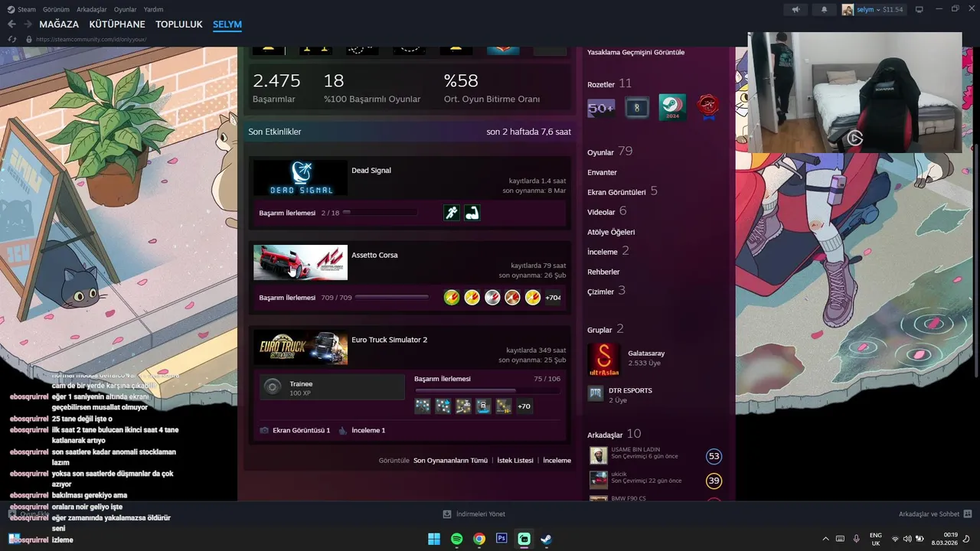Open the Çizimler 3 link

pos(606,291)
